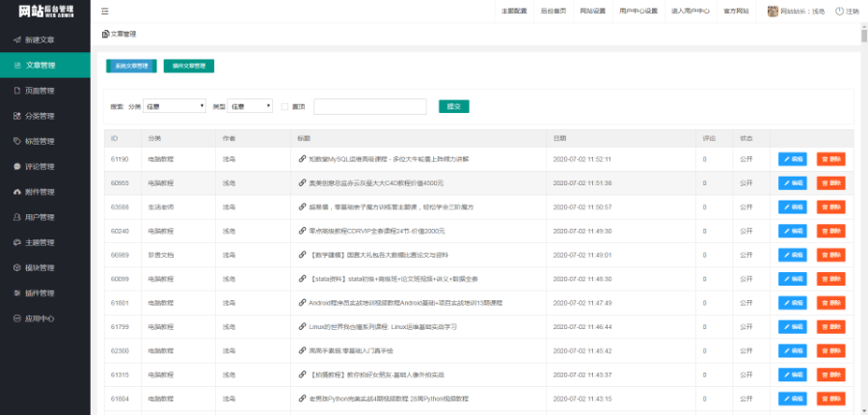Image resolution: width=868 pixels, height=415 pixels.
Task: Open the 分类 category dropdown
Action: pyautogui.click(x=175, y=106)
